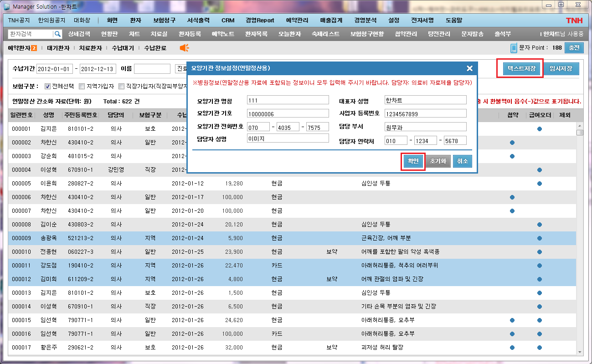The height and width of the screenshot is (364, 592).
Task: Open the 보험청구 menu
Action: 164,21
